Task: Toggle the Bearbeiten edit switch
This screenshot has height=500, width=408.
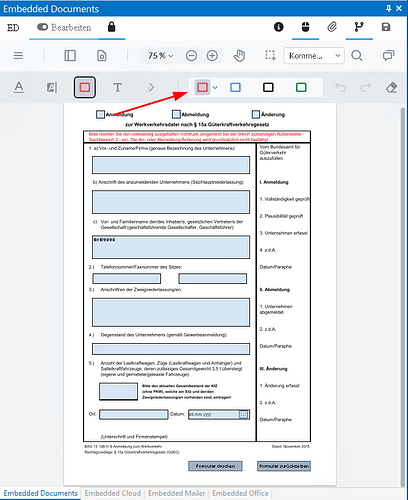Action: coord(42,27)
